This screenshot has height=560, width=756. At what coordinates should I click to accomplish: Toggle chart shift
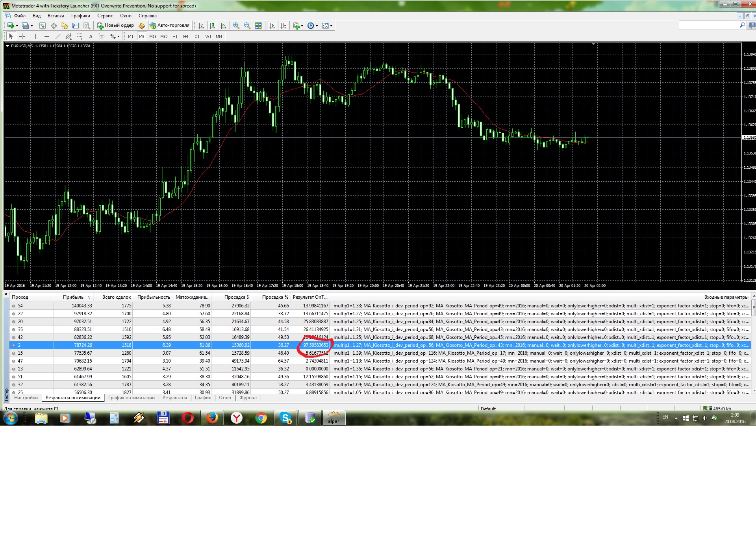pos(283,26)
